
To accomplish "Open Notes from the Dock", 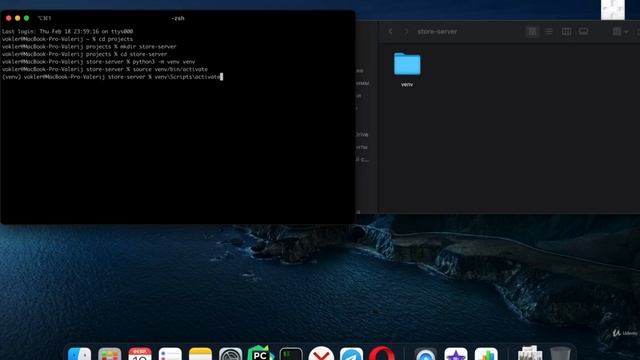I will point(200,353).
